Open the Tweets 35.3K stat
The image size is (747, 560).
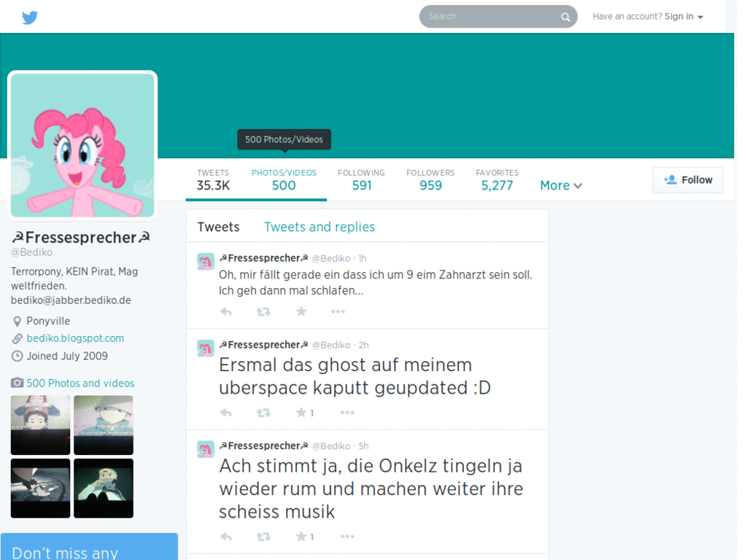pyautogui.click(x=213, y=180)
